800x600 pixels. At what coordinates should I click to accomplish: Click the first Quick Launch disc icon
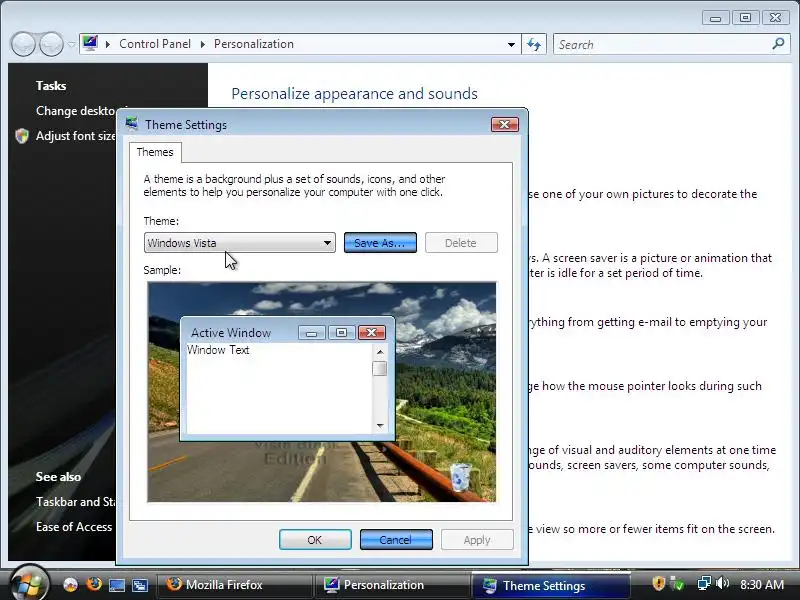71,585
